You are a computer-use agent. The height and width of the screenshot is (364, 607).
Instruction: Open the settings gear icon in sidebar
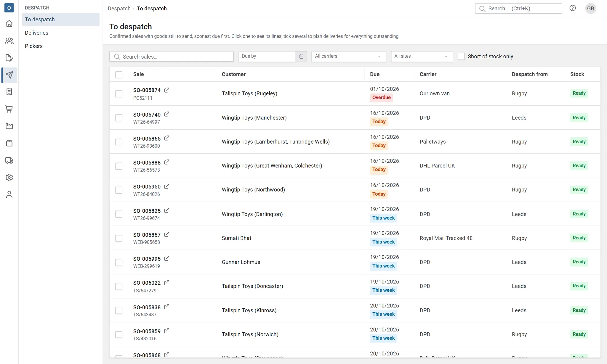(9, 178)
